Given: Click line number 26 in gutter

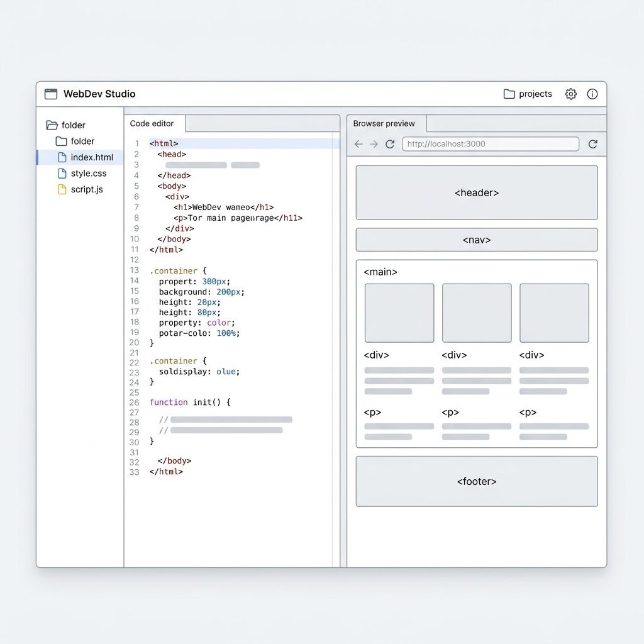Looking at the screenshot, I should 135,402.
